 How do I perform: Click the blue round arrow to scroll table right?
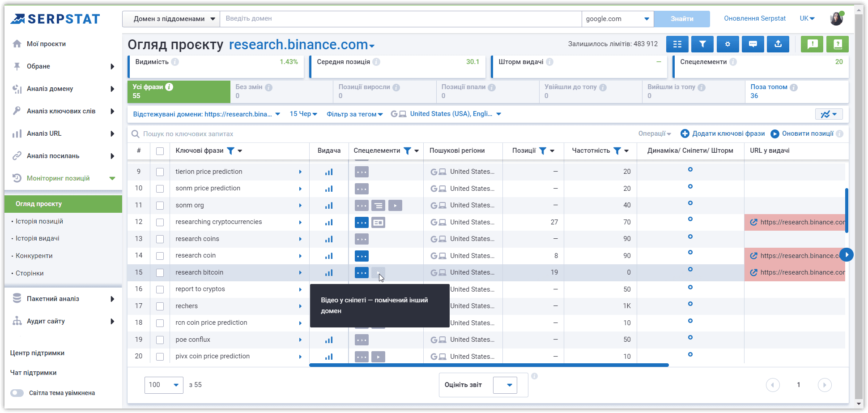847,254
